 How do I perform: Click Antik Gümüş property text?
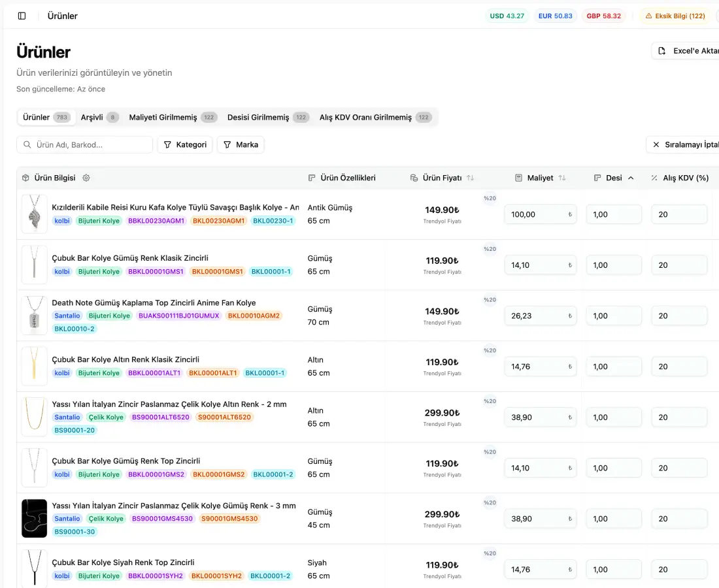tap(329, 208)
